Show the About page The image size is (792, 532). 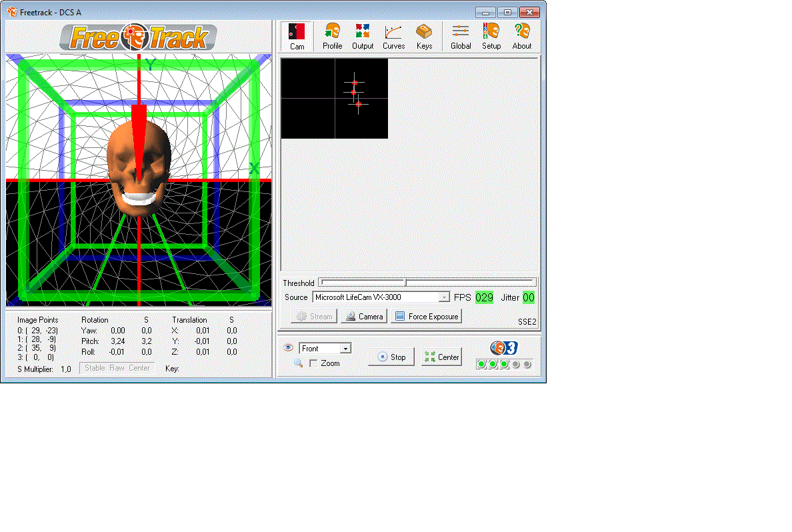tap(522, 37)
